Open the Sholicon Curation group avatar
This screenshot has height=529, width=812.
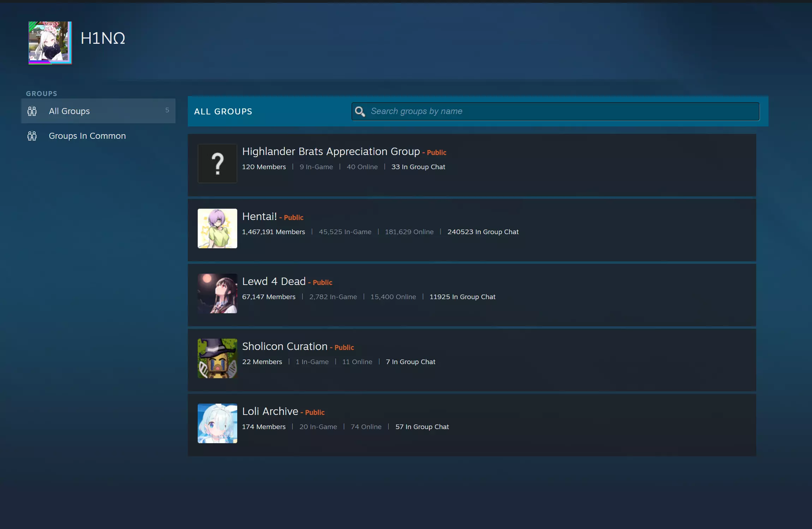click(217, 358)
